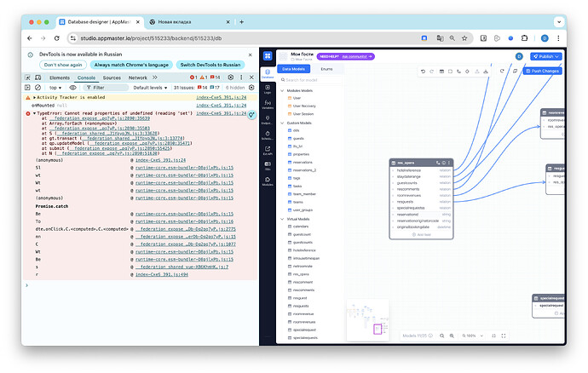Click Always match Chrome's language

131,65
